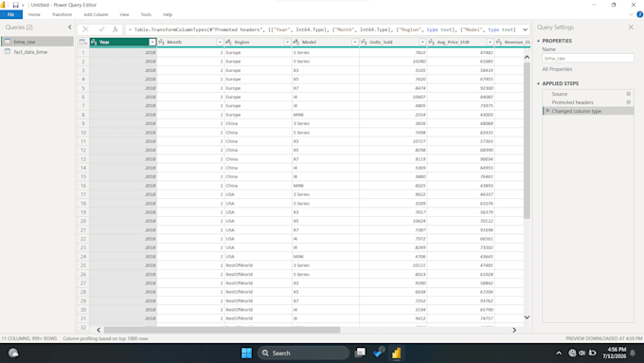The height and width of the screenshot is (363, 644).
Task: Open the weather widget on taskbar
Action: pyautogui.click(x=13, y=353)
